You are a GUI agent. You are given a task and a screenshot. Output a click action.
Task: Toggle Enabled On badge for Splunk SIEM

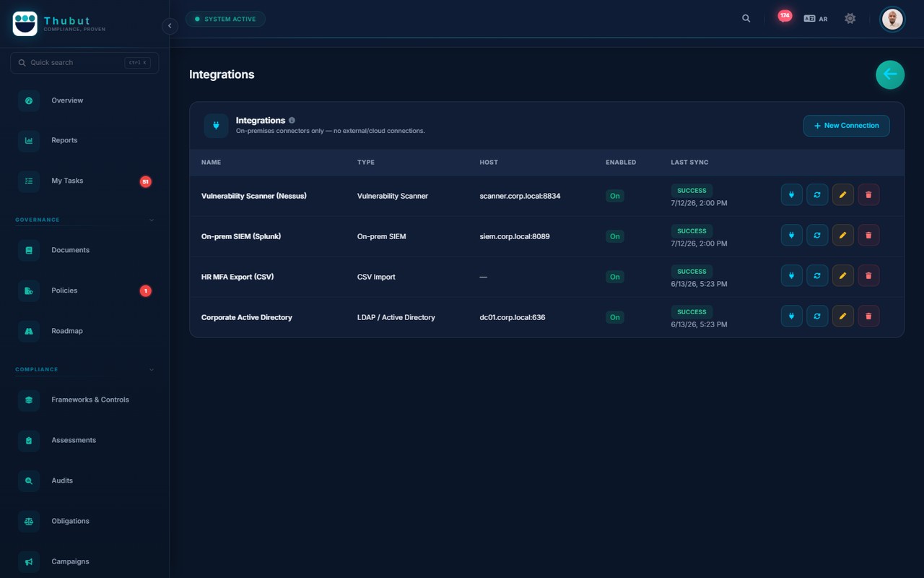pyautogui.click(x=614, y=236)
